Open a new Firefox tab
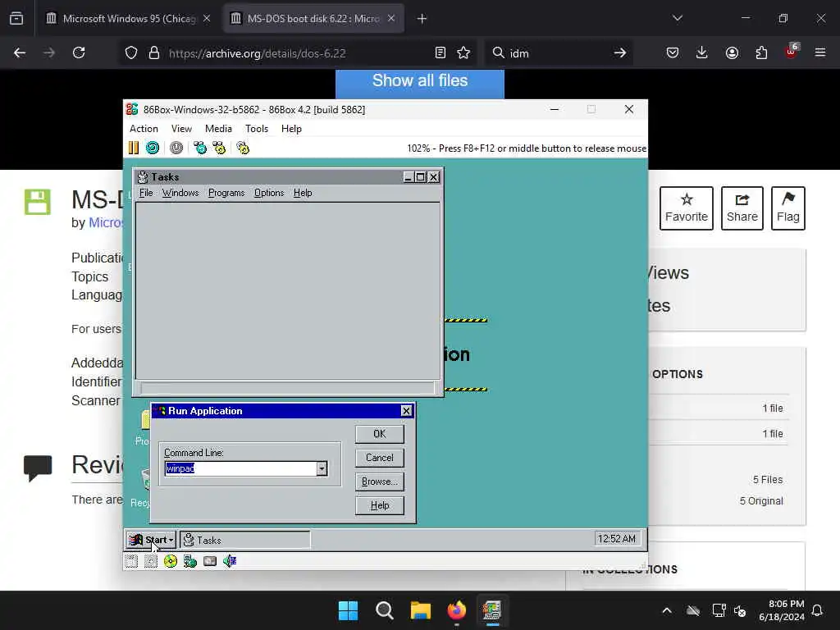Viewport: 840px width, 630px height. [x=422, y=19]
